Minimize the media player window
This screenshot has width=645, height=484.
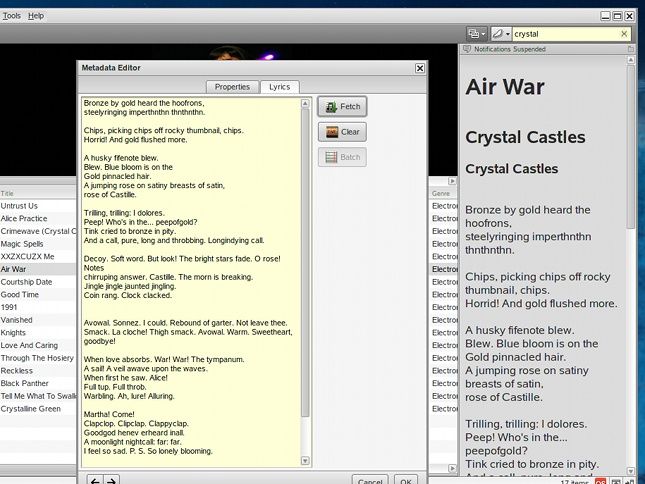(605, 16)
